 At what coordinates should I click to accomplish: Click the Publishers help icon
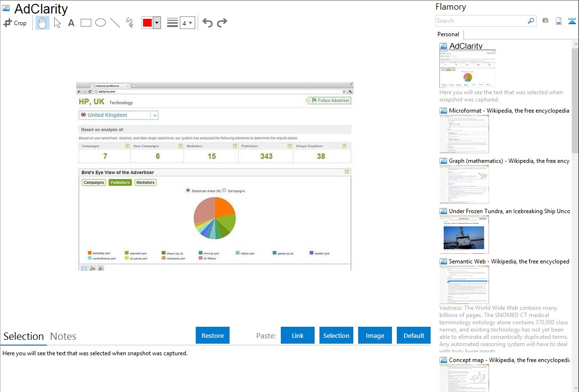289,146
